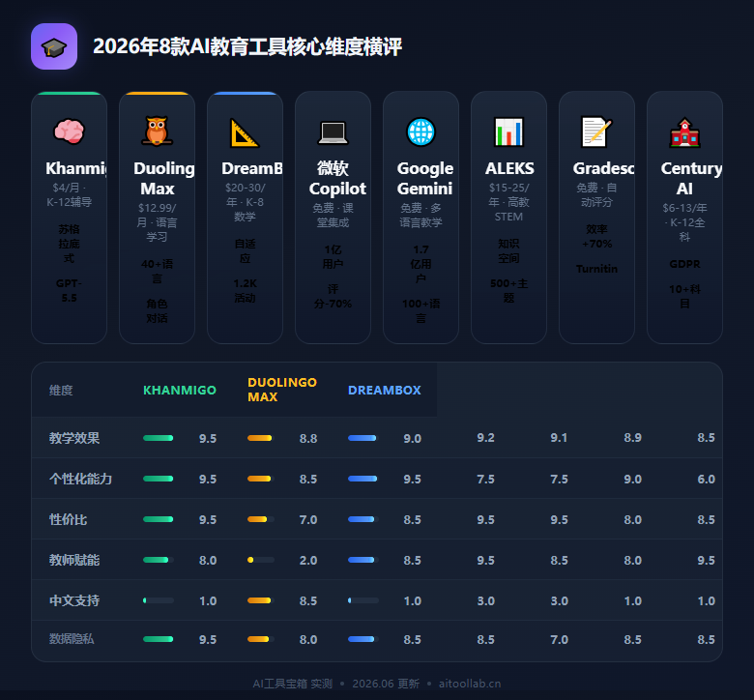Click the 苏格拉底式 tag on Khanmigo card
This screenshot has width=754, height=700.
(69, 244)
